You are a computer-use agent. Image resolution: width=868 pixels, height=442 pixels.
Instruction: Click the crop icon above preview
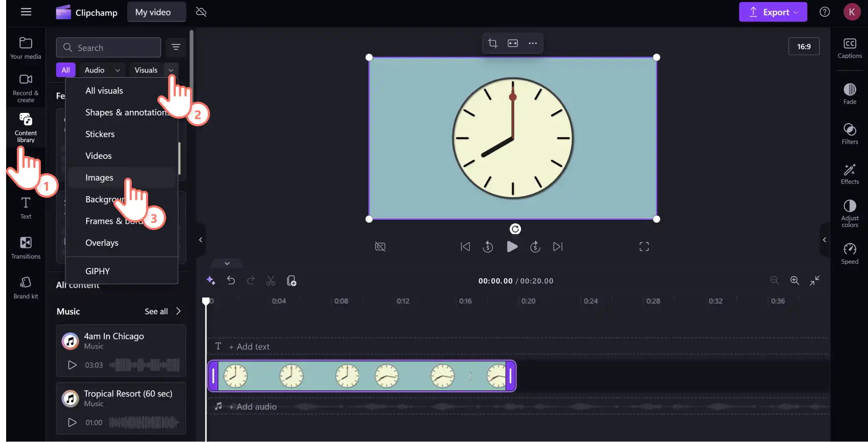click(492, 43)
